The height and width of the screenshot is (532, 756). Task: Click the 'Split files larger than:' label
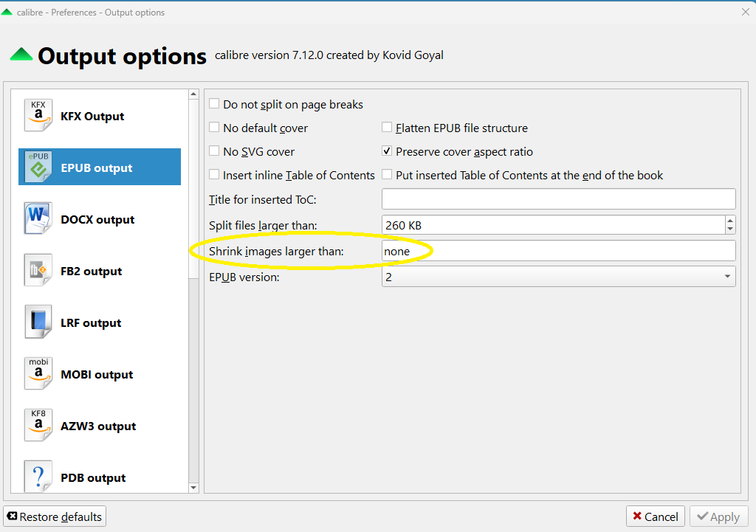click(263, 226)
